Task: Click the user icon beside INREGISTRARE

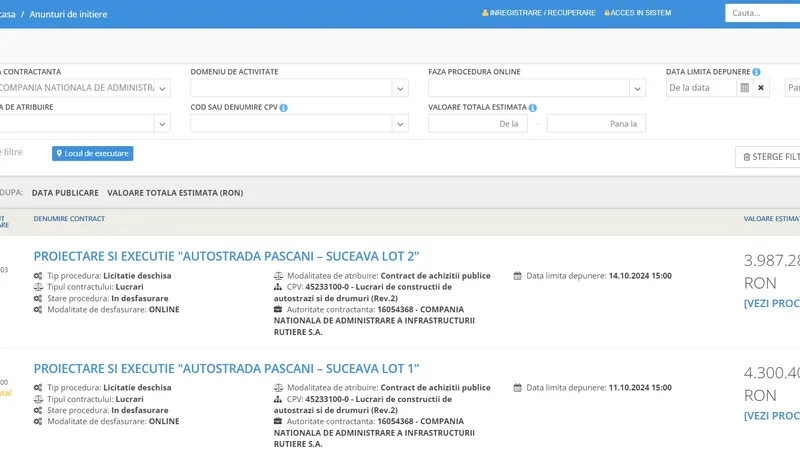Action: pos(485,13)
